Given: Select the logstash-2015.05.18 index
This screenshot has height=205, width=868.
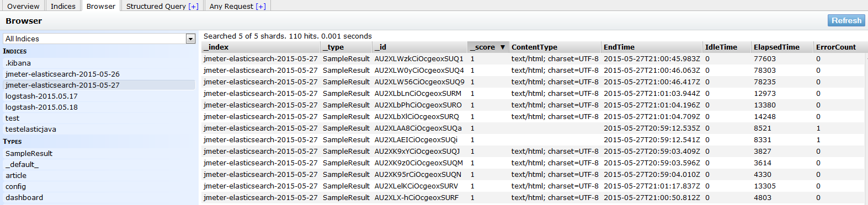Looking at the screenshot, I should pos(99,107).
